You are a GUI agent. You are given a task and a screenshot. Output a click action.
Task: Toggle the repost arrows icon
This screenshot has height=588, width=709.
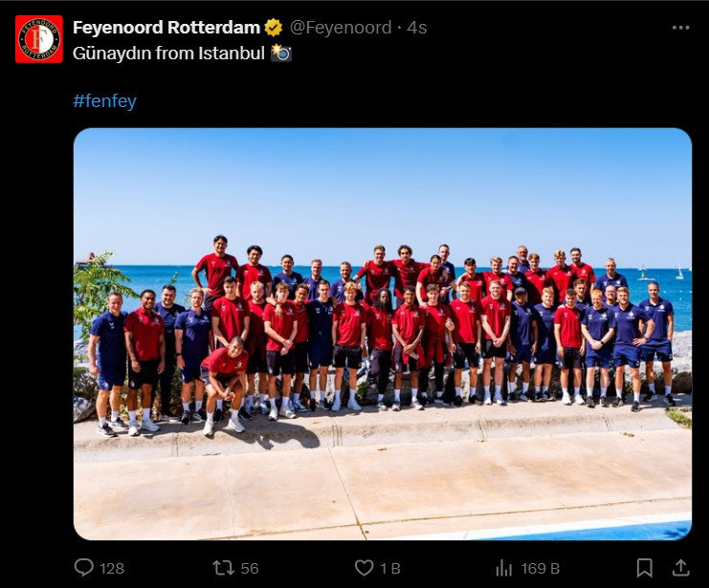click(x=223, y=568)
